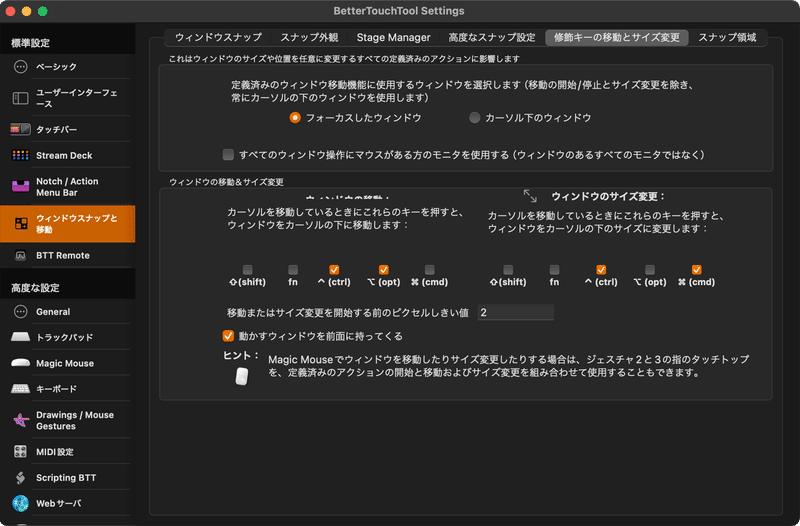Click the green zoom window button
The image size is (800, 526).
43,11
